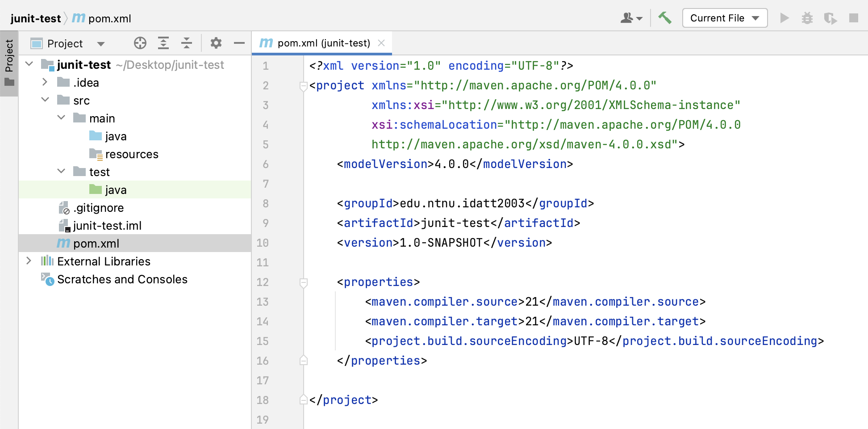This screenshot has height=429, width=868.
Task: Click the XML declaration on line 1
Action: (x=441, y=66)
